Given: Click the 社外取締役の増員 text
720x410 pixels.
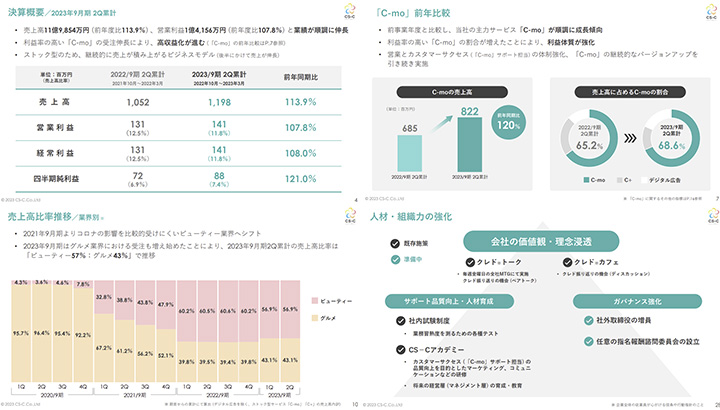Looking at the screenshot, I should [624, 320].
